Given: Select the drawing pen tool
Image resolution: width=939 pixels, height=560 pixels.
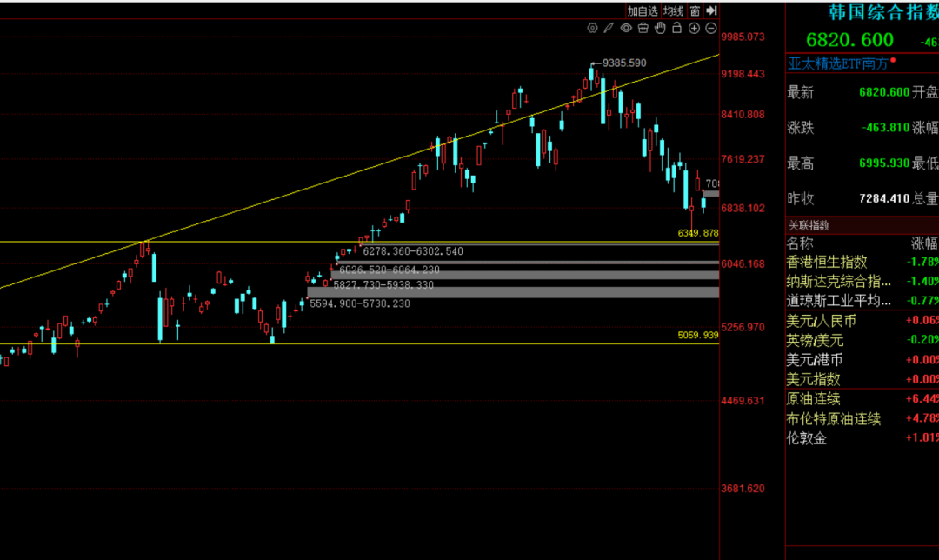Looking at the screenshot, I should tap(609, 28).
